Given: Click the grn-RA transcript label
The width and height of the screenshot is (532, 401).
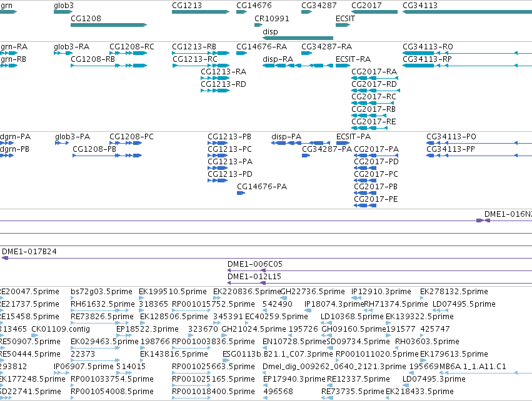Looking at the screenshot, I should tap(14, 46).
